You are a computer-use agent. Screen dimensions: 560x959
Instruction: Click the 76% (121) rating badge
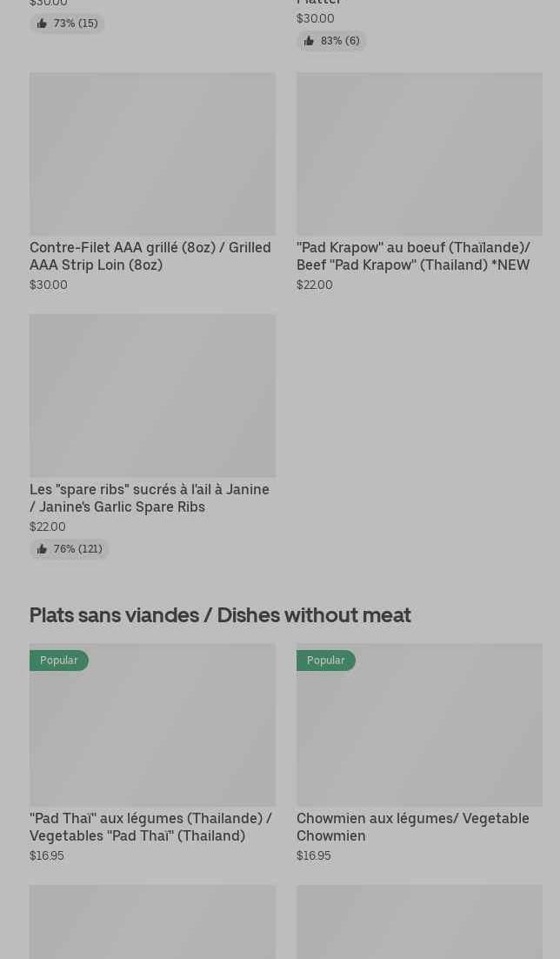(70, 549)
